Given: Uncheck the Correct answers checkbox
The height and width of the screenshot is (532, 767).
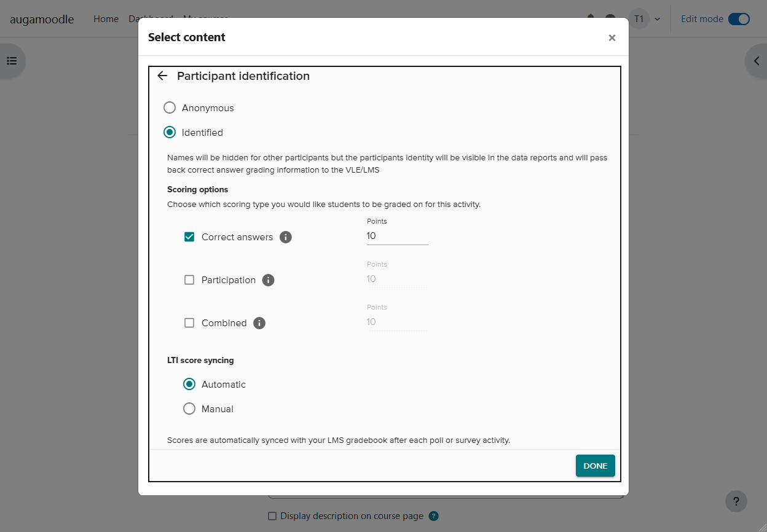Looking at the screenshot, I should click(x=189, y=237).
